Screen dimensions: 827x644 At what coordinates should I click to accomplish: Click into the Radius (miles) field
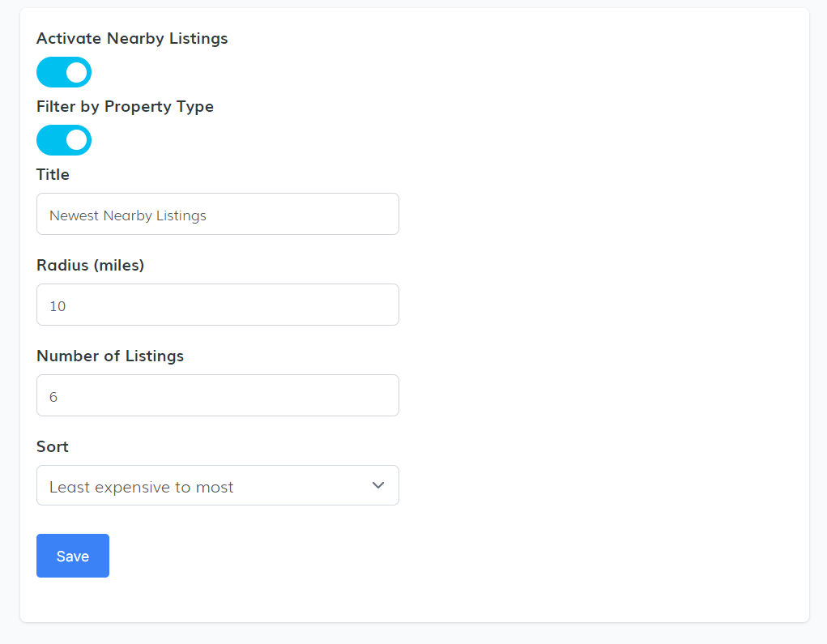point(217,305)
